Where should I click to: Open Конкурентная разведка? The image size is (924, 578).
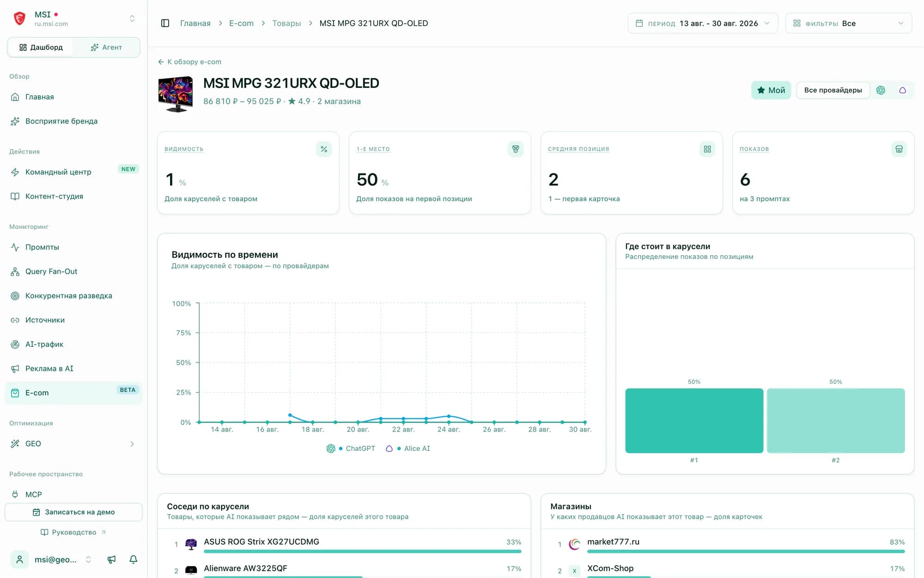(x=74, y=296)
